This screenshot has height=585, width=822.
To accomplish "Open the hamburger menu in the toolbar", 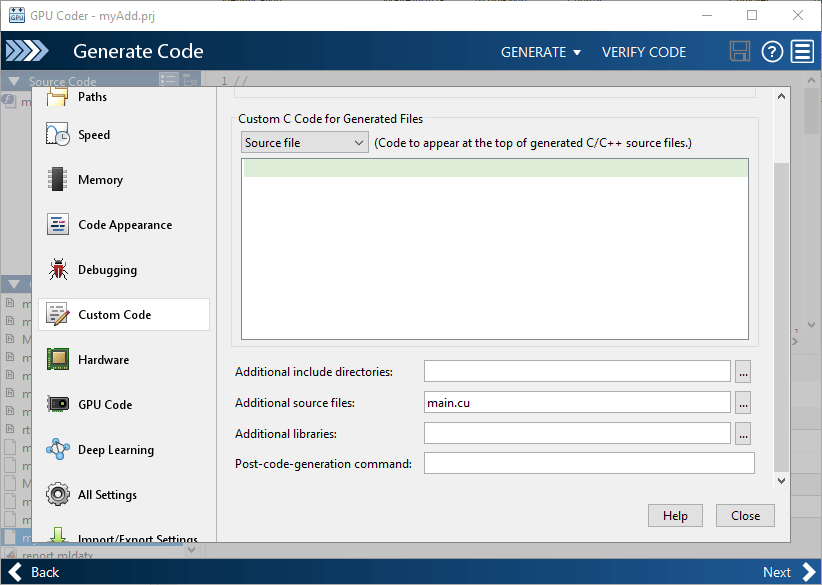I will [x=802, y=51].
